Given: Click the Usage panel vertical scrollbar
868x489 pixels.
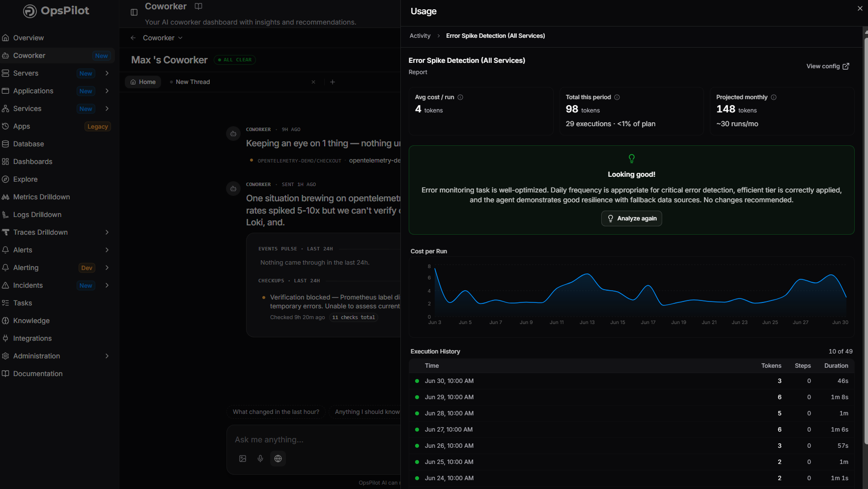Looking at the screenshot, I should (866, 241).
